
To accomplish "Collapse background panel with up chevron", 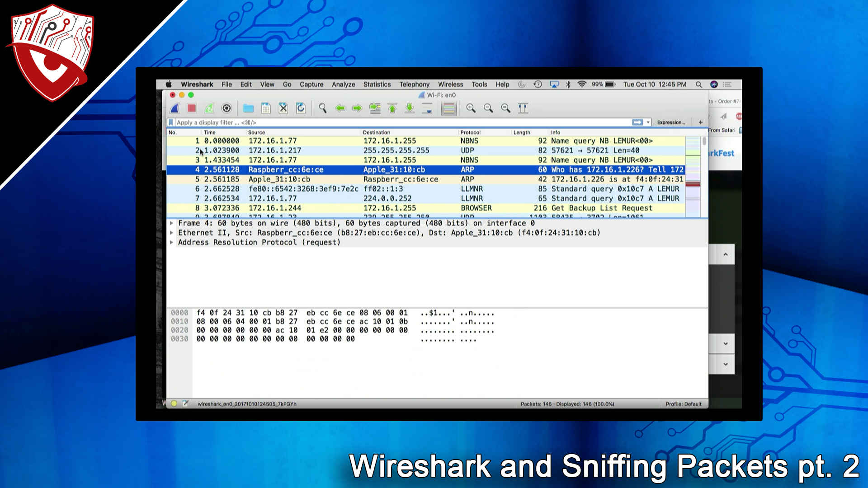I will point(726,254).
